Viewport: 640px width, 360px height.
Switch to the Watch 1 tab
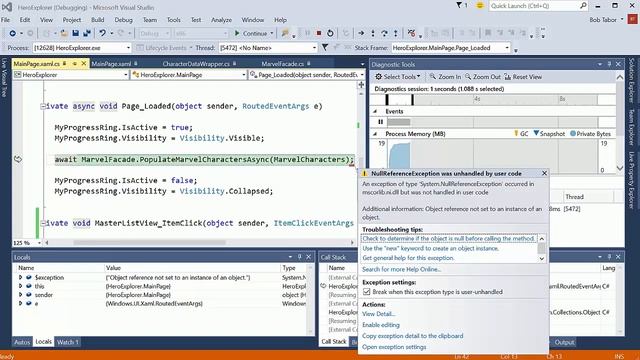click(67, 342)
